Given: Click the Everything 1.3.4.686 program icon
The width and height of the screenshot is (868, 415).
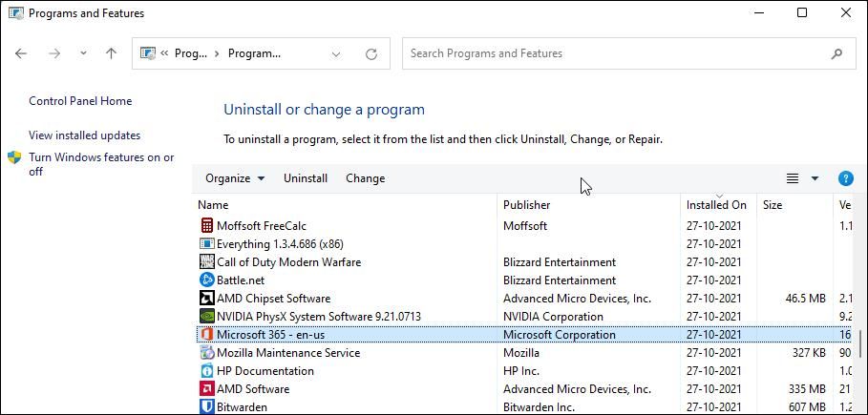Looking at the screenshot, I should pos(206,243).
